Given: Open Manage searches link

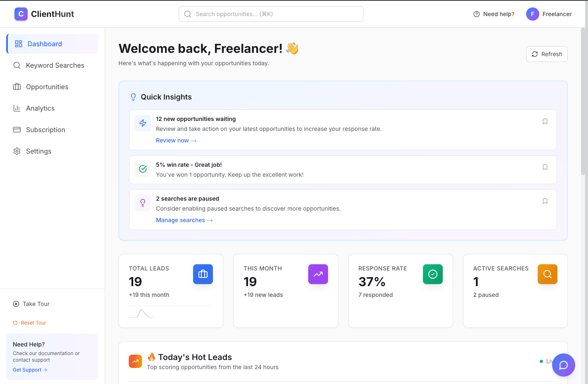Looking at the screenshot, I should pyautogui.click(x=184, y=220).
